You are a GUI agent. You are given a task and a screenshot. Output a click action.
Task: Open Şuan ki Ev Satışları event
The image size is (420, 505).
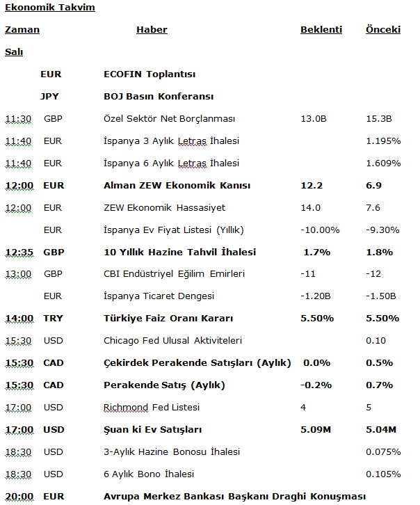pyautogui.click(x=157, y=430)
